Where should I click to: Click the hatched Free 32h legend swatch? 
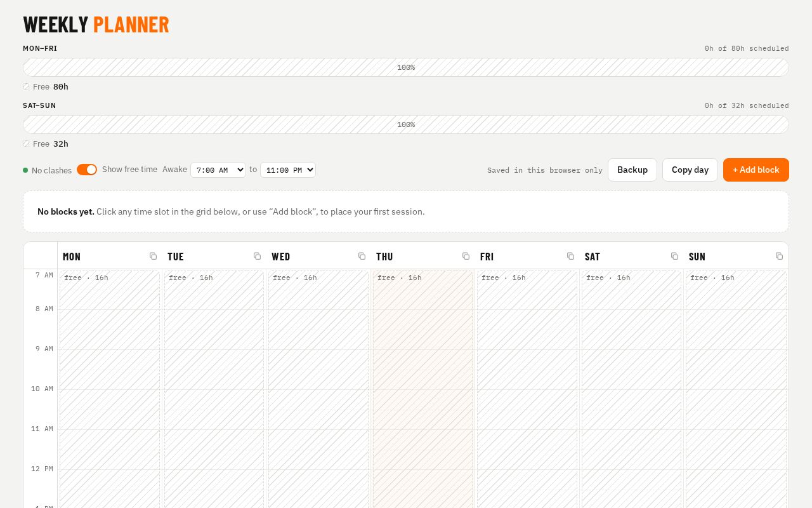tap(26, 144)
